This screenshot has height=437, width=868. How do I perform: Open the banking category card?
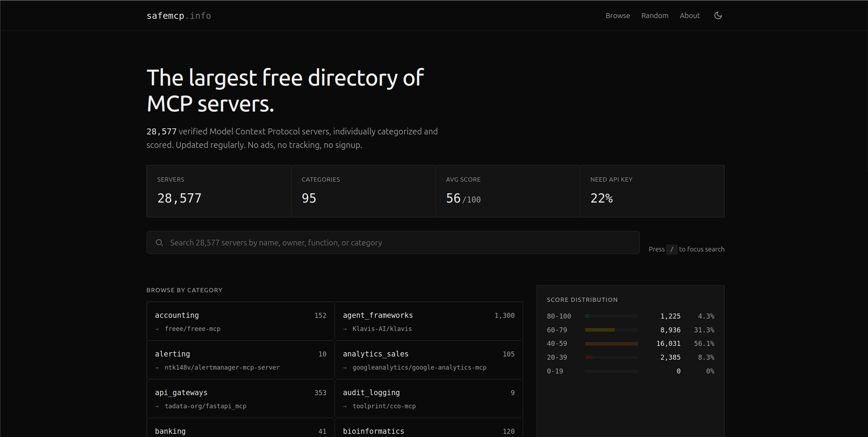point(241,428)
